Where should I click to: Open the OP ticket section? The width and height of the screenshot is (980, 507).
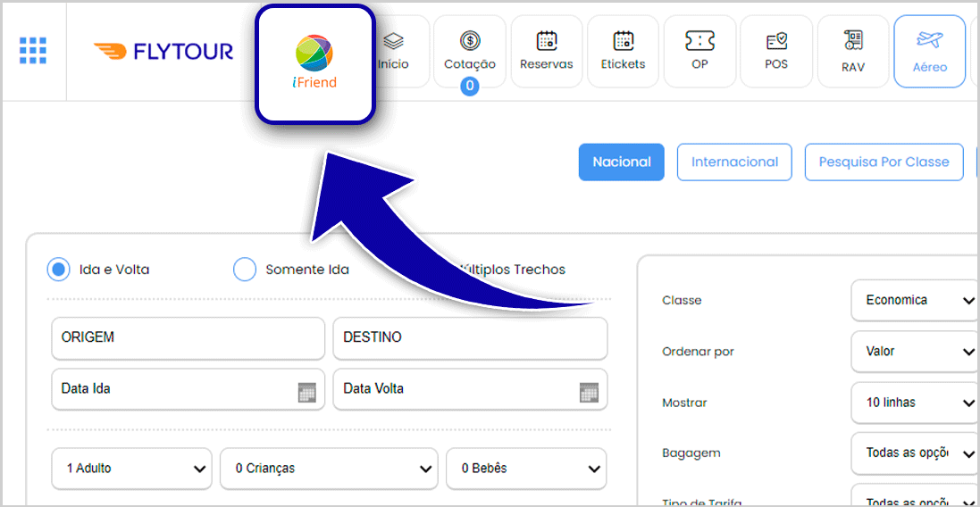coord(699,51)
